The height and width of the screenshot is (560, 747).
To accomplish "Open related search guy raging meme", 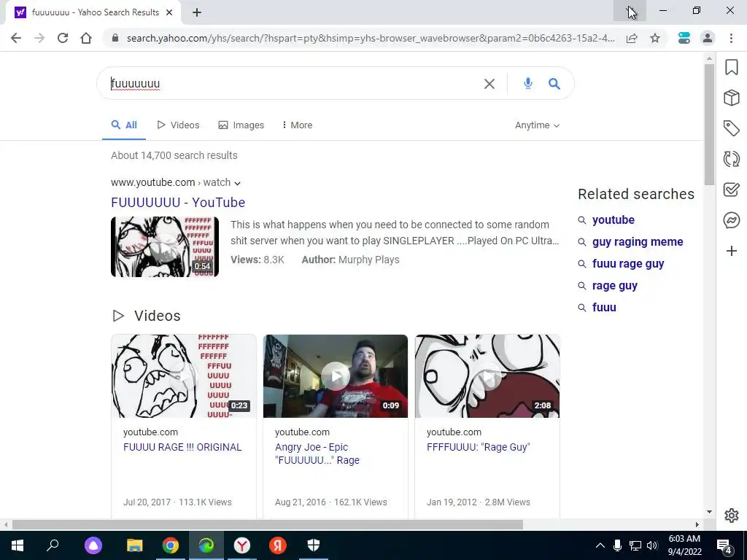I will (x=638, y=242).
